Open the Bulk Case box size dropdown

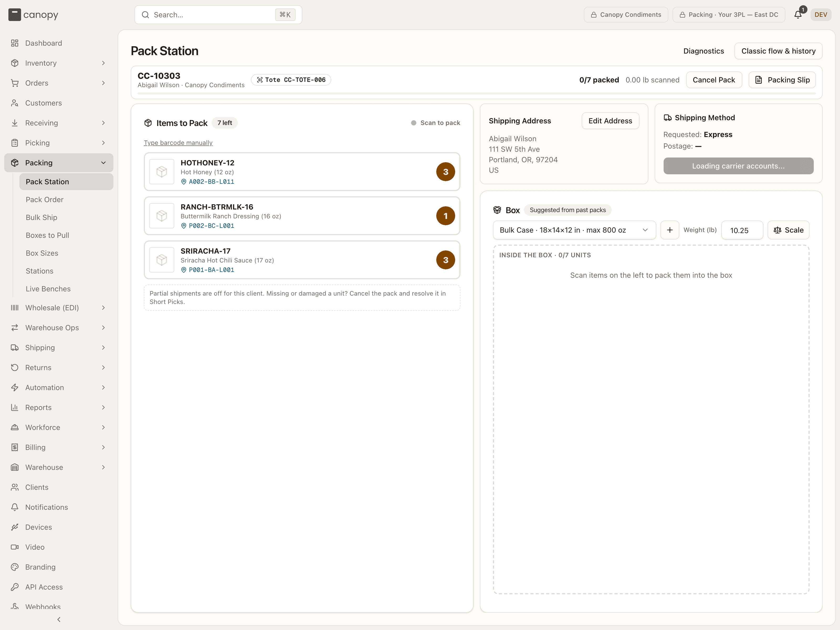tap(574, 230)
